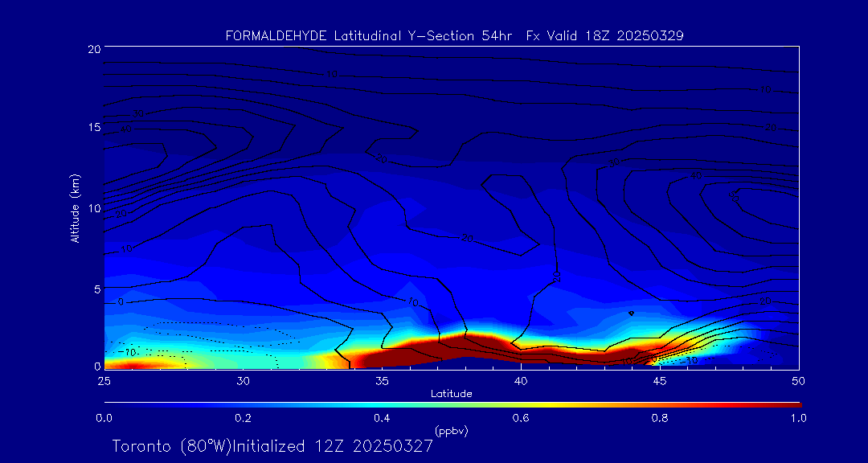Viewport: 868px width, 463px height.
Task: Click the "Altitude (km)" vertical axis label
Action: (x=75, y=207)
